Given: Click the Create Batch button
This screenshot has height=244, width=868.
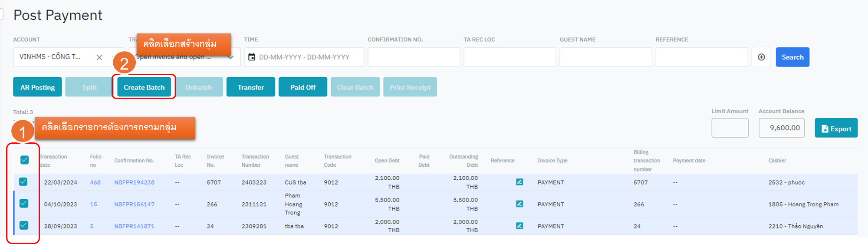Looking at the screenshot, I should [144, 87].
